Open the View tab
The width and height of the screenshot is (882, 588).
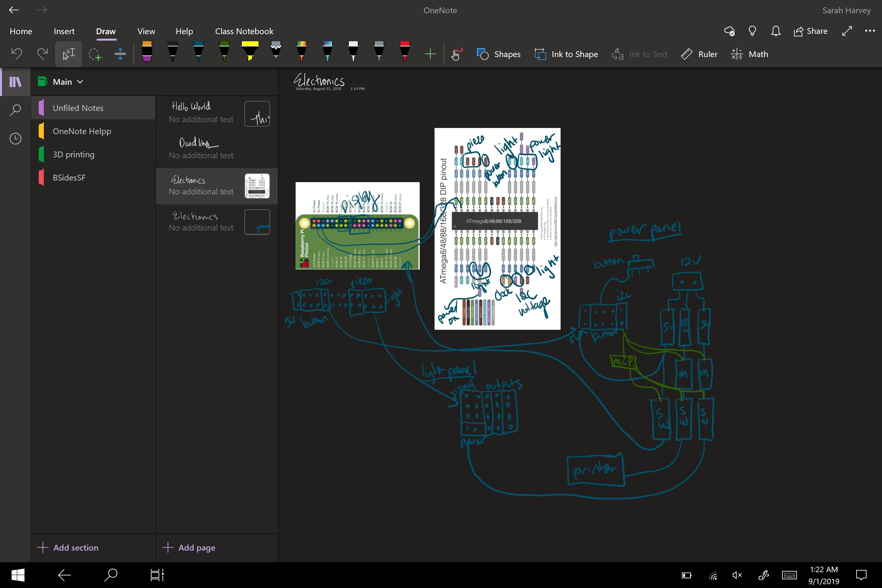tap(146, 31)
